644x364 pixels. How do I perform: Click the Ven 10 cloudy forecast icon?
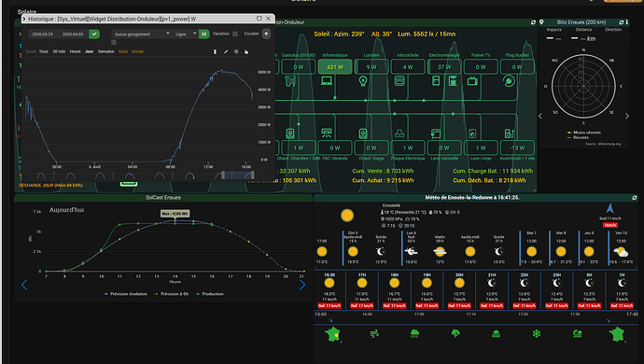pyautogui.click(x=621, y=251)
